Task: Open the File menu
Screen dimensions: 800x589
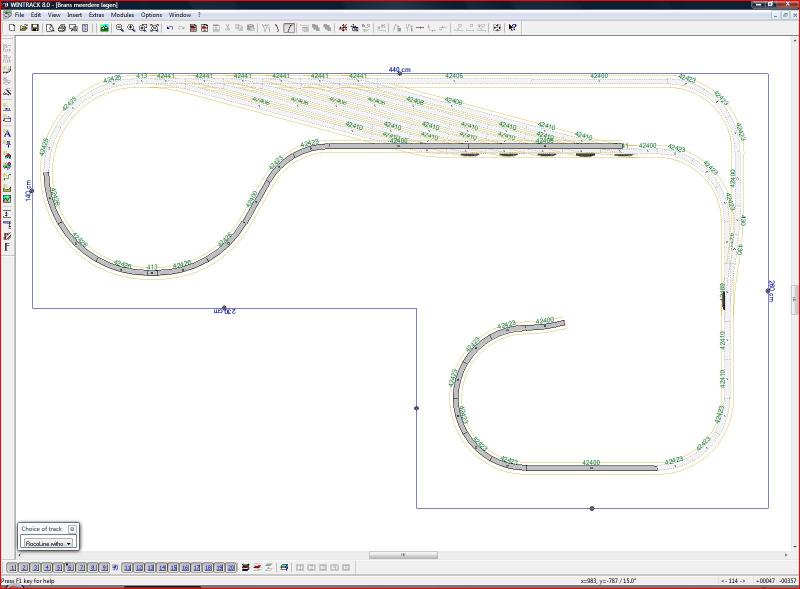Action: tap(19, 15)
